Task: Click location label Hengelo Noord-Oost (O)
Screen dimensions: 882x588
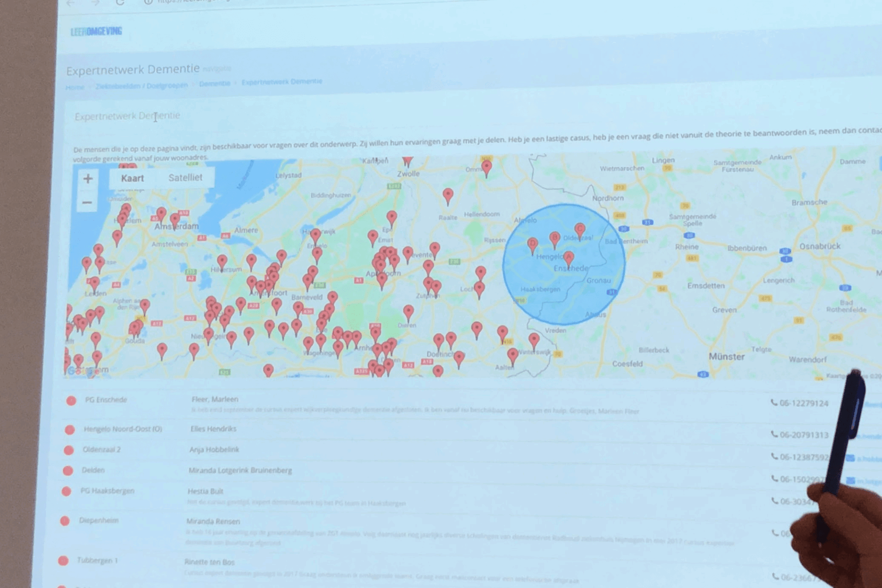Action: [123, 429]
